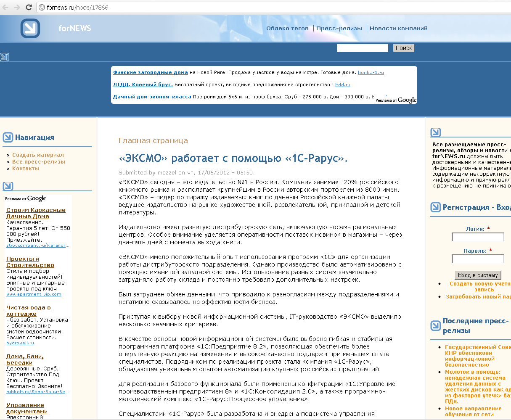Open the hydrowell.ru ad link

point(20,343)
